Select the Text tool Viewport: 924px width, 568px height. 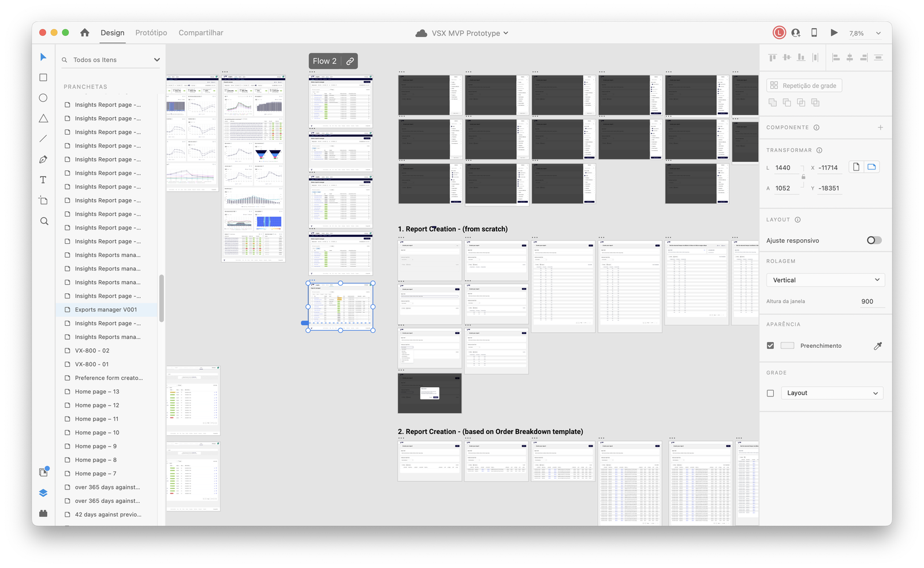coord(43,180)
